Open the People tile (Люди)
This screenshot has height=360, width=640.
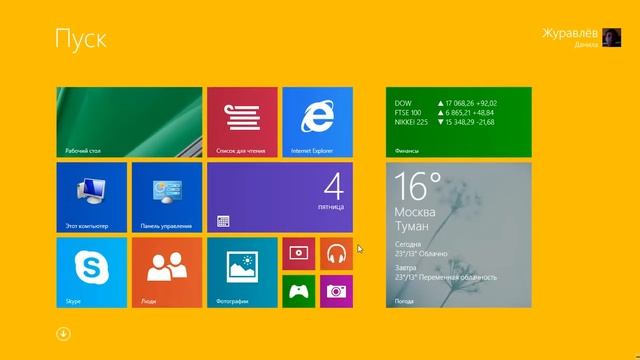(167, 273)
